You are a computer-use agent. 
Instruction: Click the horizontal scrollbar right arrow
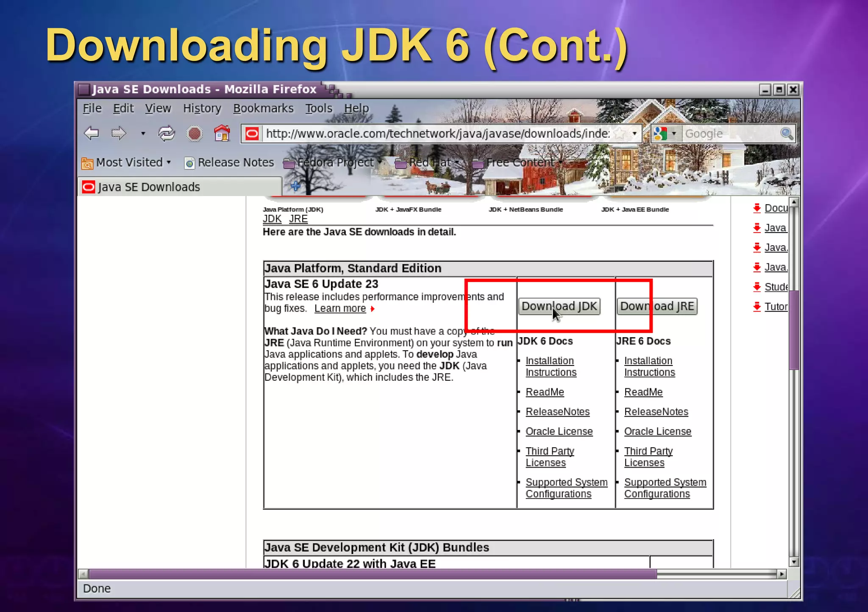click(x=782, y=574)
